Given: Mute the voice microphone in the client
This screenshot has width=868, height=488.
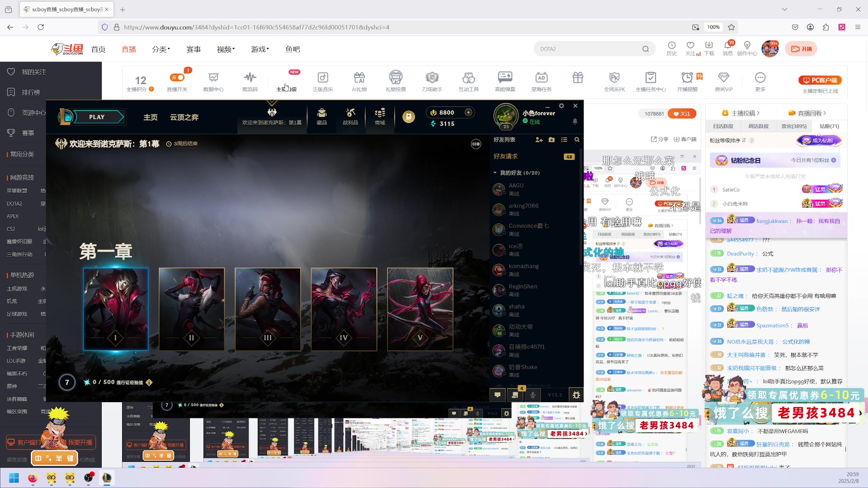Looking at the screenshot, I should click(x=533, y=395).
